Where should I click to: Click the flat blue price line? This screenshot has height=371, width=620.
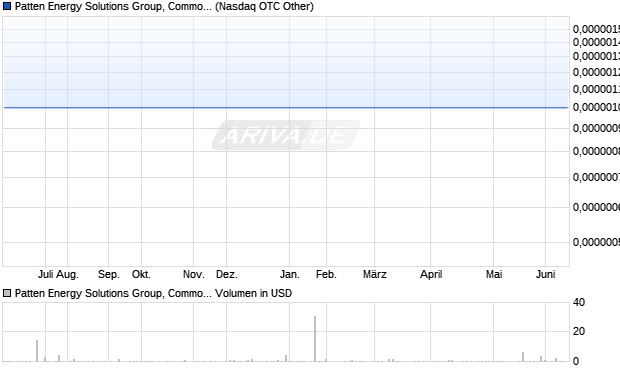(x=286, y=107)
